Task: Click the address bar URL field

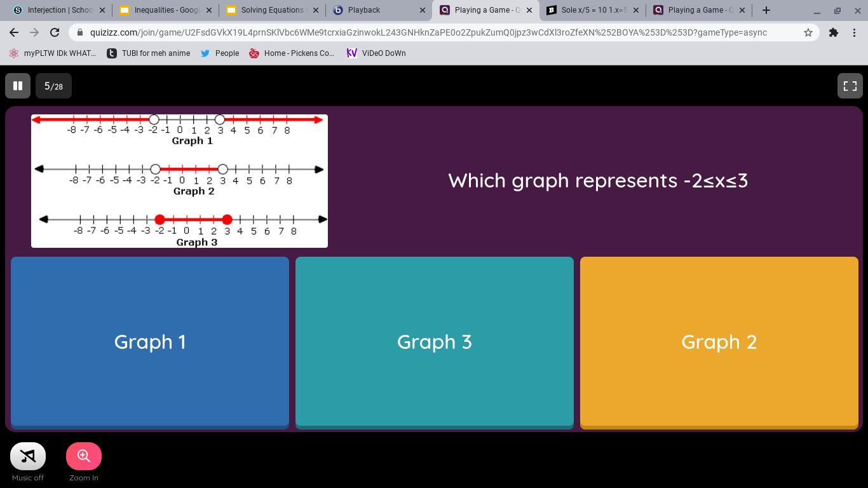Action: (428, 32)
